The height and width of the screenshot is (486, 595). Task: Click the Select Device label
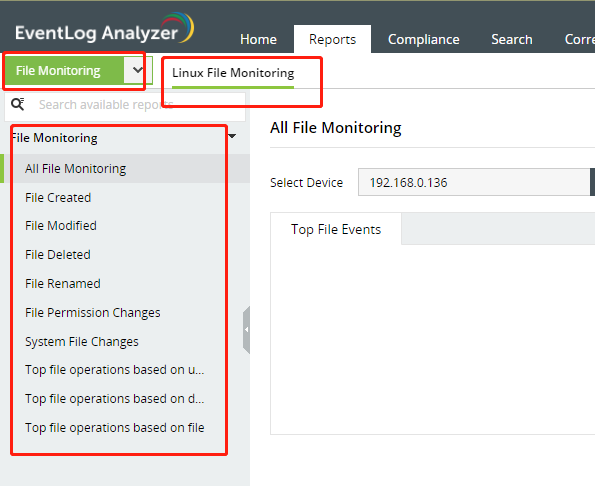point(306,182)
